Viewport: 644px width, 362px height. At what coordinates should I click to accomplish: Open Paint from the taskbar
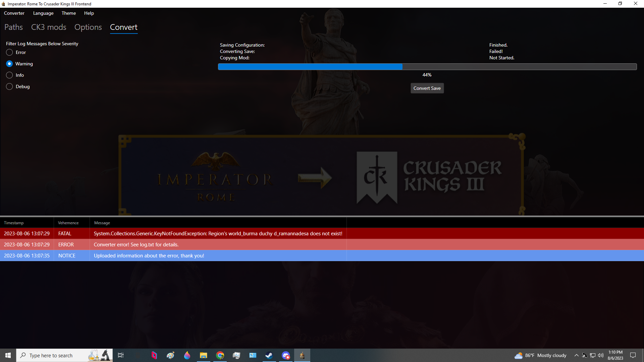pyautogui.click(x=170, y=355)
